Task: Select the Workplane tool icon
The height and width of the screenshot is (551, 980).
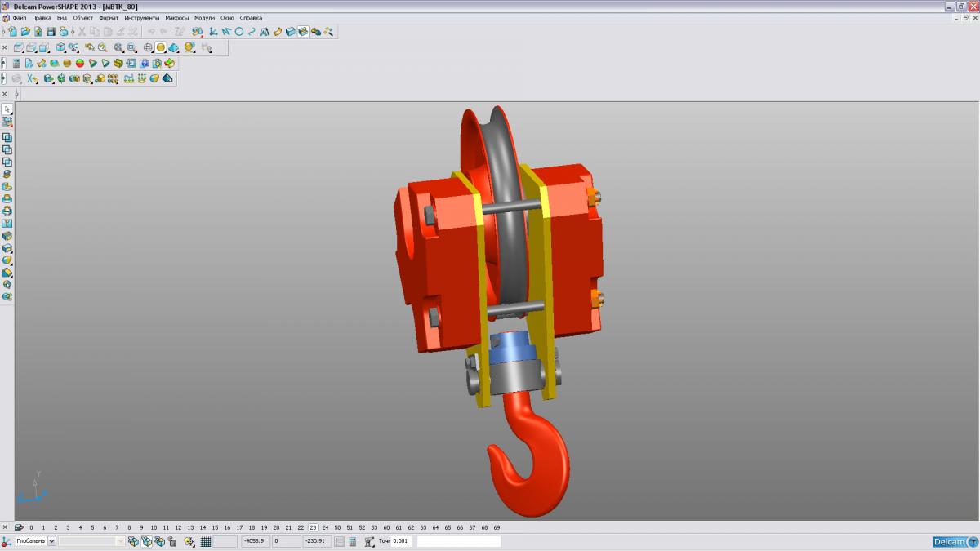Action: point(212,31)
